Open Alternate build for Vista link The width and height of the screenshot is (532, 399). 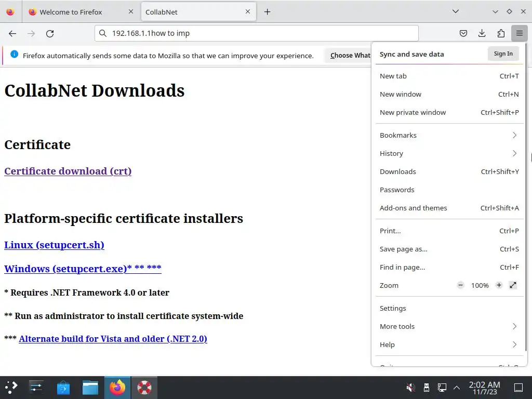(x=113, y=339)
